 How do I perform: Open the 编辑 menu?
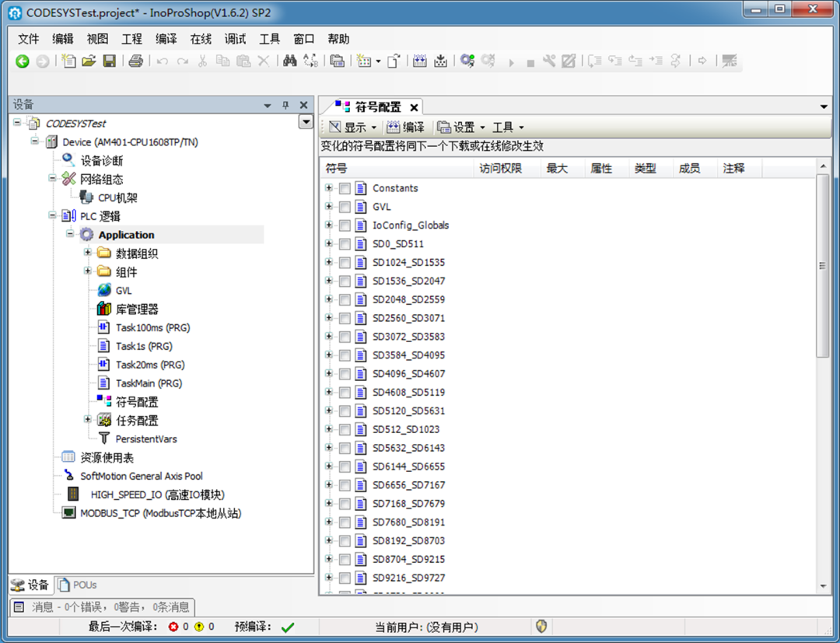click(63, 39)
